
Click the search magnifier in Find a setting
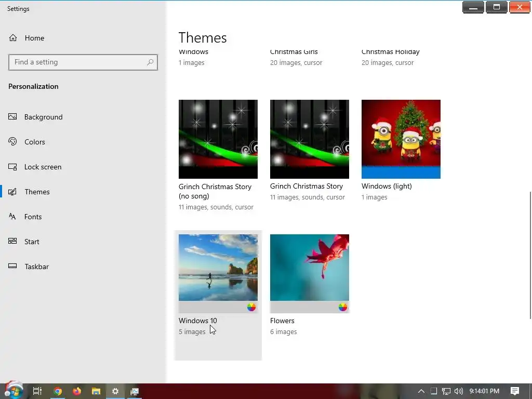tap(150, 62)
